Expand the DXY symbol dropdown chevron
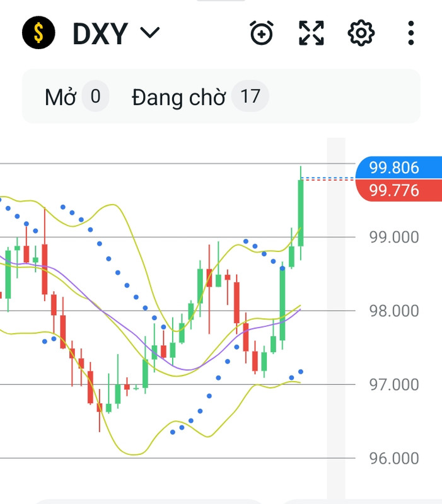The image size is (442, 504). pyautogui.click(x=150, y=33)
